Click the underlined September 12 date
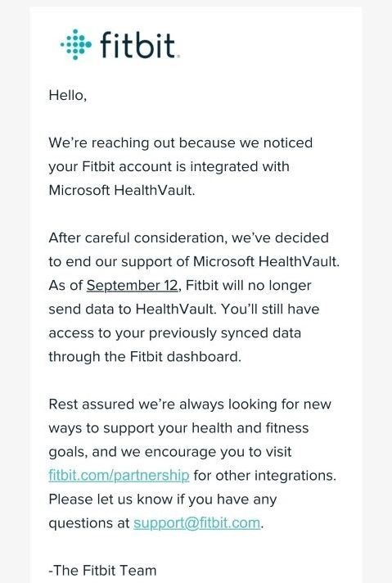This screenshot has height=583, width=392. (x=133, y=285)
